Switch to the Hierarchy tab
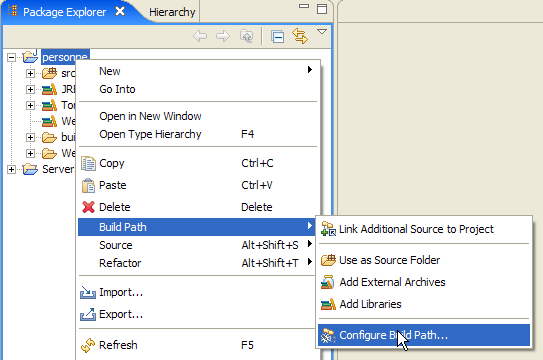This screenshot has height=360, width=543. tap(172, 12)
